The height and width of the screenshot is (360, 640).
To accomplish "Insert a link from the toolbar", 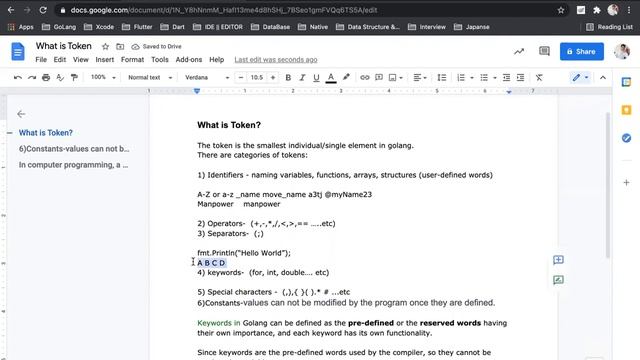I will (364, 78).
